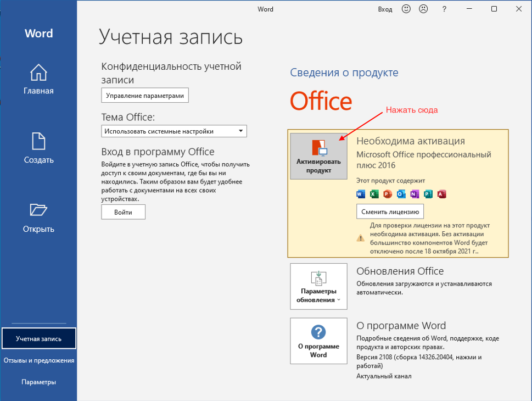
Task: Close the Word window
Action: pyautogui.click(x=519, y=9)
